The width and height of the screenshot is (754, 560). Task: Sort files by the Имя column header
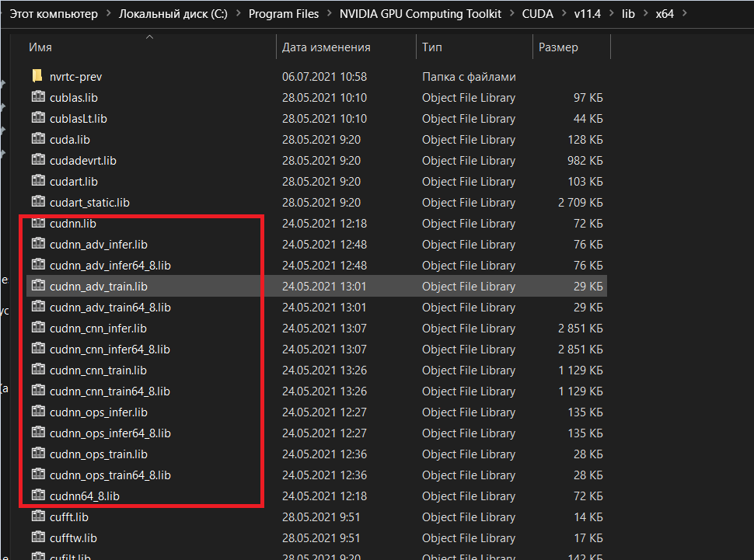(40, 47)
